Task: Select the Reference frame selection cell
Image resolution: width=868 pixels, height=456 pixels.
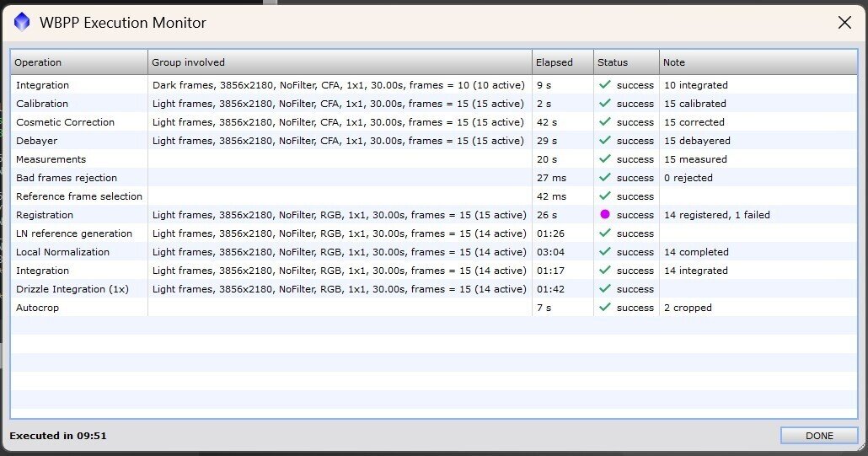Action: [79, 196]
